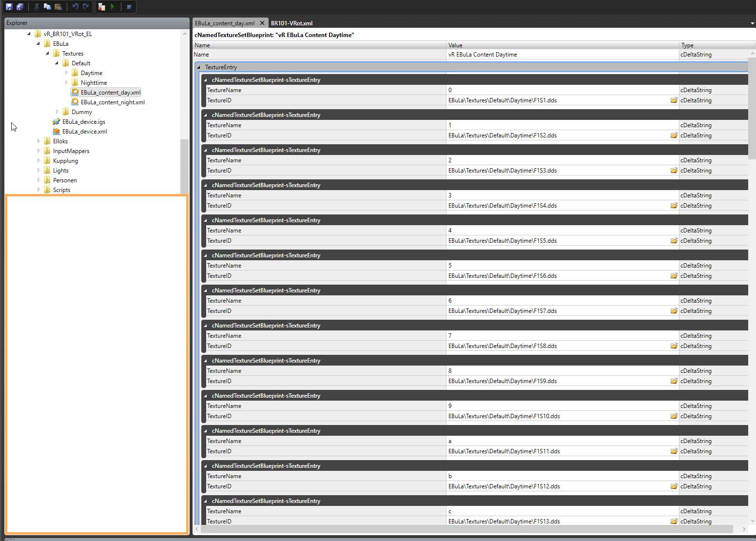Screen dimensions: 756x541
Task: Open the folder browser for F1S10.dds
Action: click(x=674, y=416)
